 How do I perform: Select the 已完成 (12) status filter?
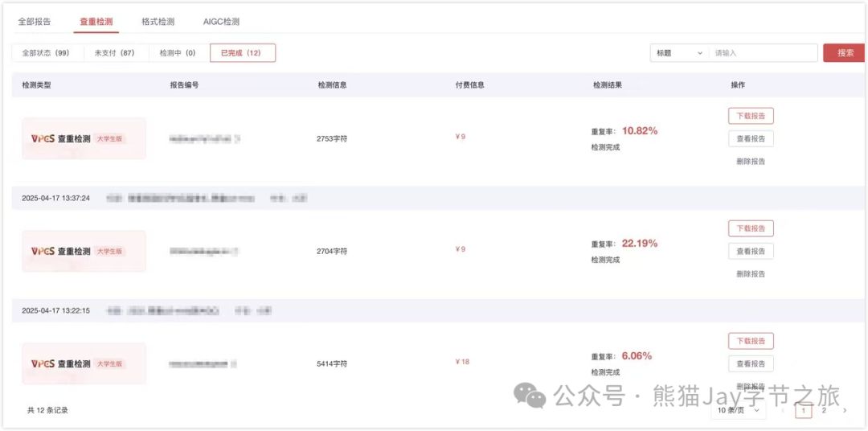242,53
